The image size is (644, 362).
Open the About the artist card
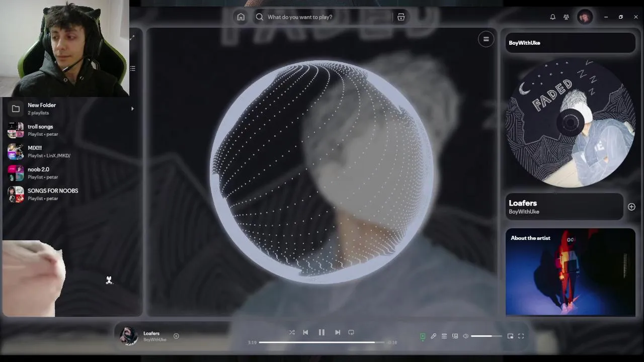(x=571, y=272)
